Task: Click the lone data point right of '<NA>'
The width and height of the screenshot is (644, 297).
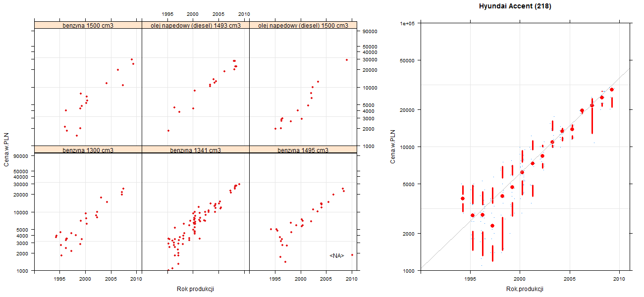Action: (x=352, y=255)
